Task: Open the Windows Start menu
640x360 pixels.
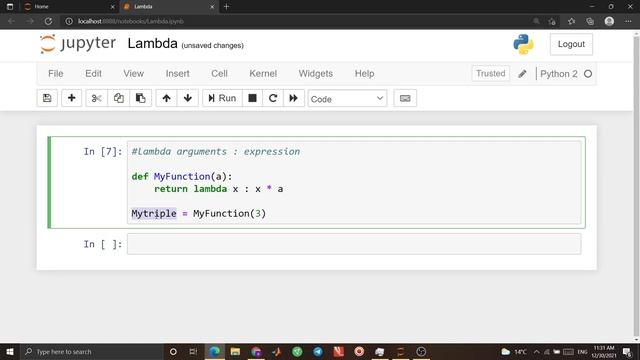Action: pyautogui.click(x=10, y=351)
